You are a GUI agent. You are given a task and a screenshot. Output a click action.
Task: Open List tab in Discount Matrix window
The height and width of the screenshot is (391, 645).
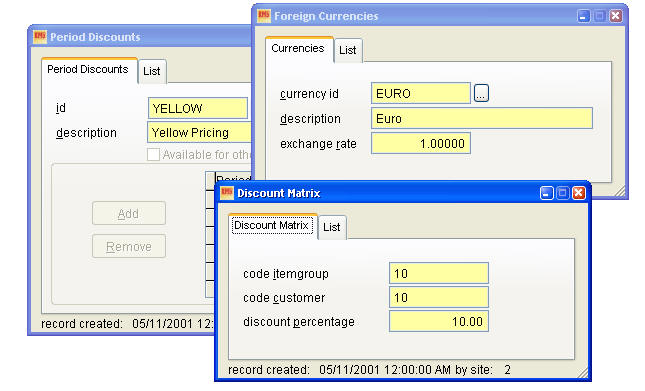pyautogui.click(x=332, y=227)
